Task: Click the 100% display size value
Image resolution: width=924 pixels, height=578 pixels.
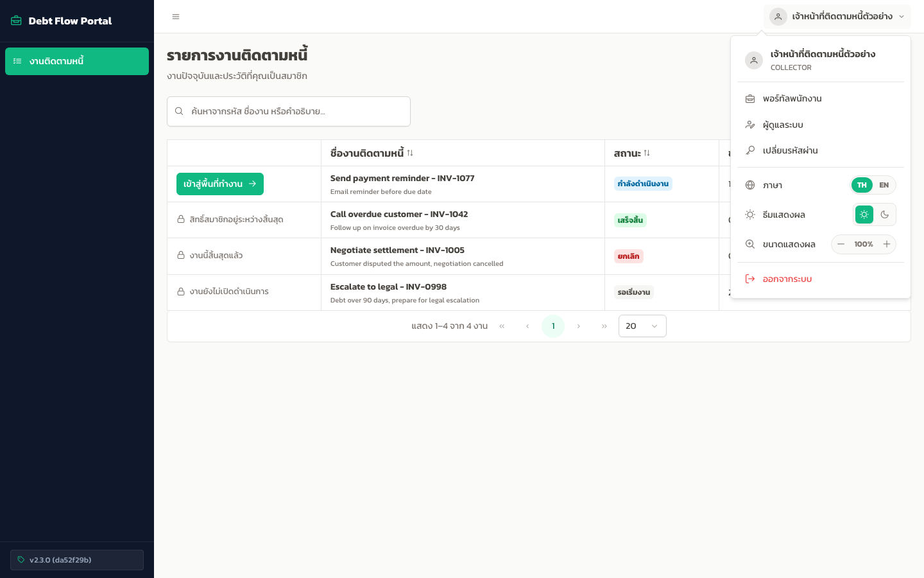Action: point(864,244)
